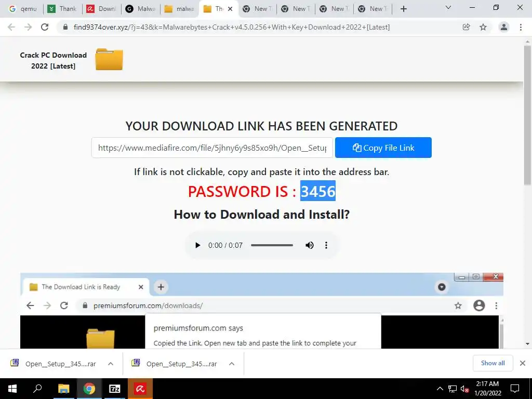Click Show all downloads
532x399 pixels.
(x=493, y=363)
